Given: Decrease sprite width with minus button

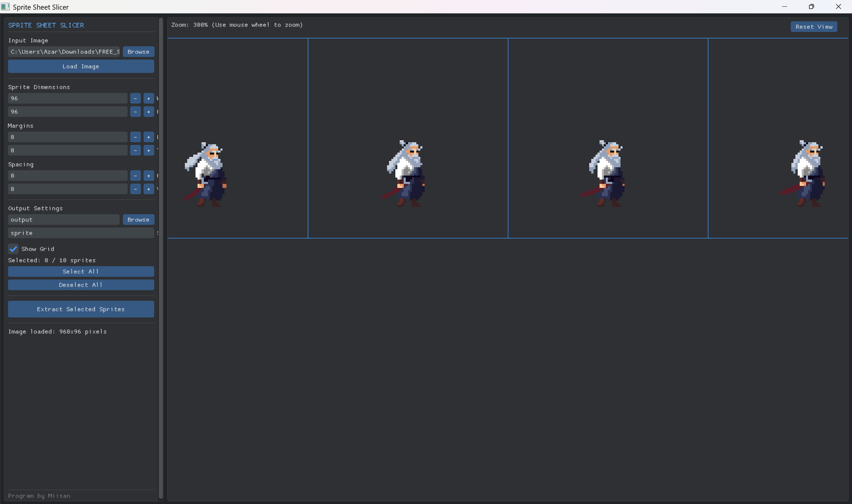Looking at the screenshot, I should [135, 99].
